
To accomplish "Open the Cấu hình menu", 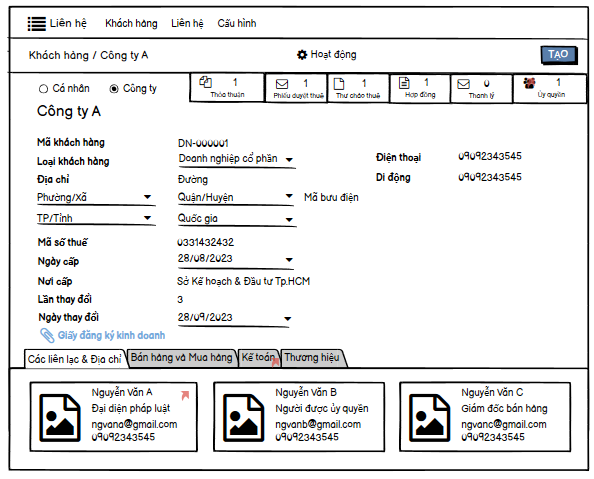I will pyautogui.click(x=237, y=23).
